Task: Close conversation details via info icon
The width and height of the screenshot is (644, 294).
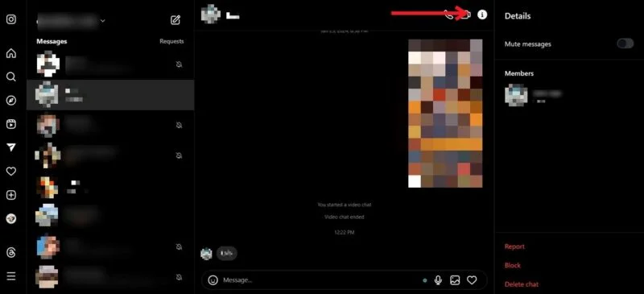Action: click(482, 14)
